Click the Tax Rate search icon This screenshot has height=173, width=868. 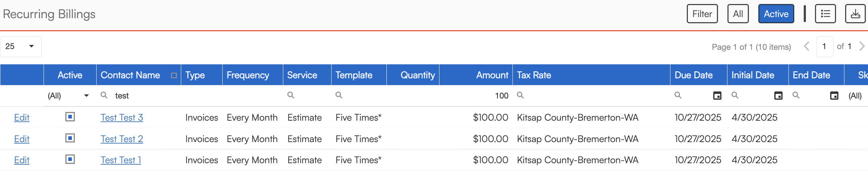[x=520, y=95]
